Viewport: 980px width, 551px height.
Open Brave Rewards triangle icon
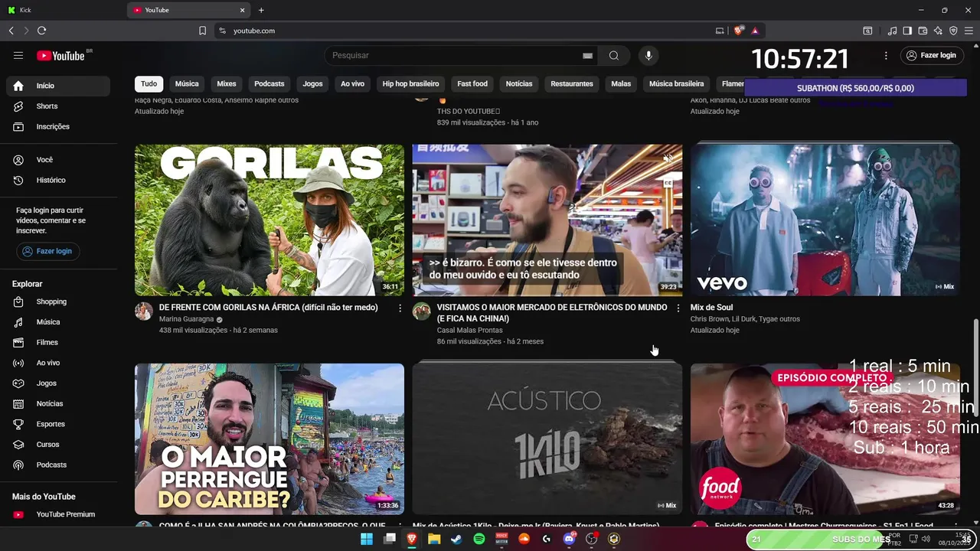click(755, 31)
